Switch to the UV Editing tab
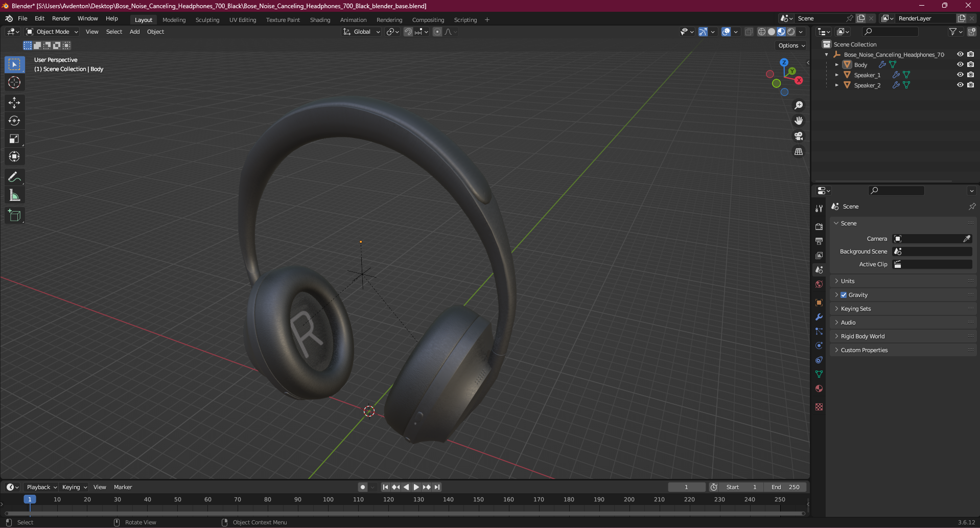Viewport: 980px width, 528px height. (x=243, y=20)
